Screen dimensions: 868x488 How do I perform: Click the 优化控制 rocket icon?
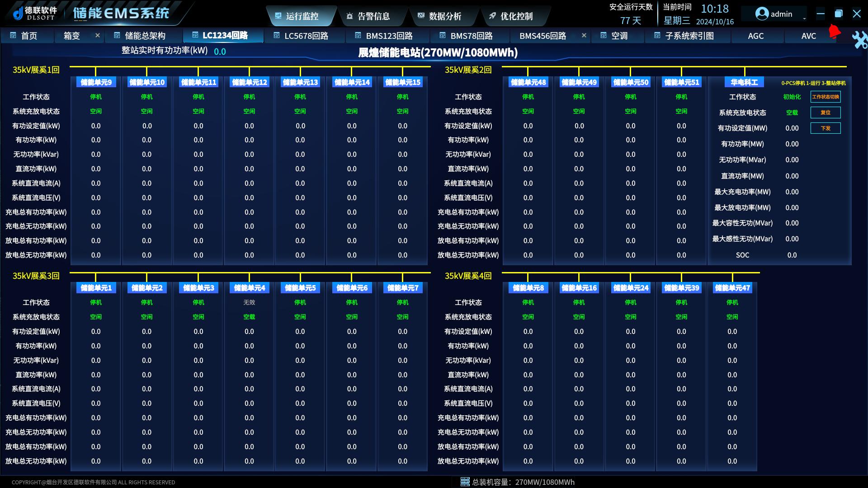[x=492, y=16]
